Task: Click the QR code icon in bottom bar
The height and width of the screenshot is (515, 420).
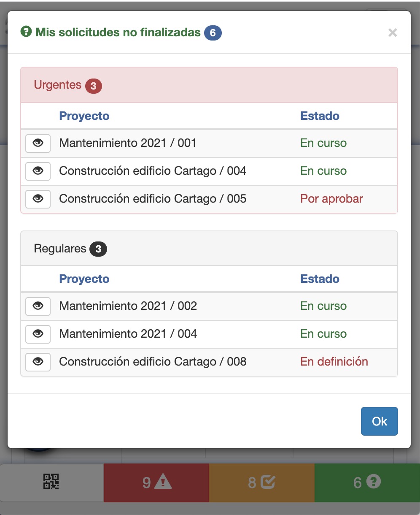Action: [x=51, y=482]
